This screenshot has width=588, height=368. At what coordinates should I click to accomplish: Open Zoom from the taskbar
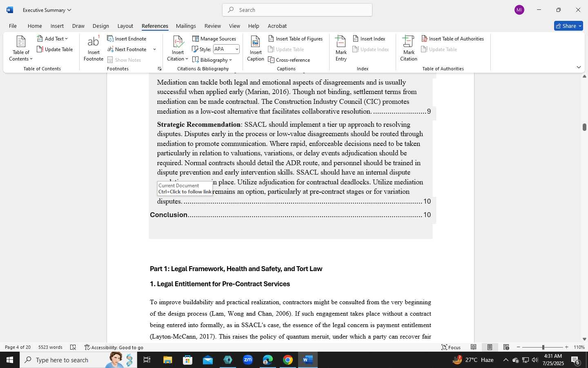248,360
